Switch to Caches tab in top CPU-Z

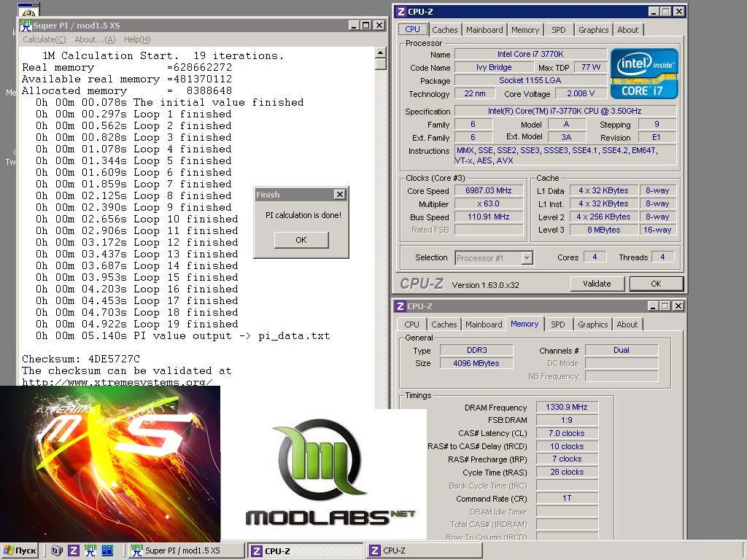(x=444, y=30)
